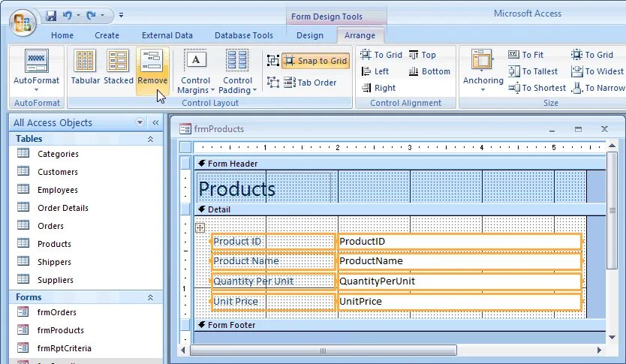The image size is (626, 364).
Task: Open the Undo history dropdown arrow
Action: tap(78, 16)
